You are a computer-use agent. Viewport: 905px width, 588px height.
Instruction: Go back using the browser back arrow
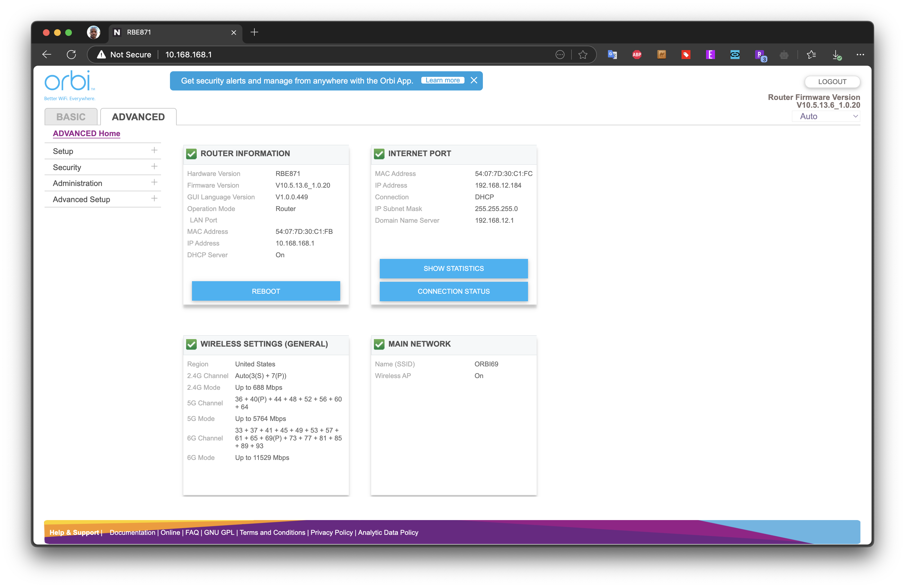coord(46,55)
